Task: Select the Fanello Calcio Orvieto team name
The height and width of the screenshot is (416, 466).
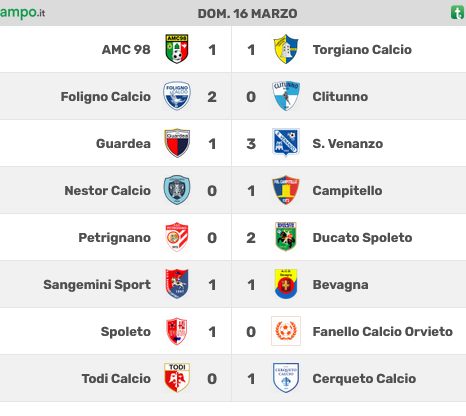Action: tap(383, 332)
